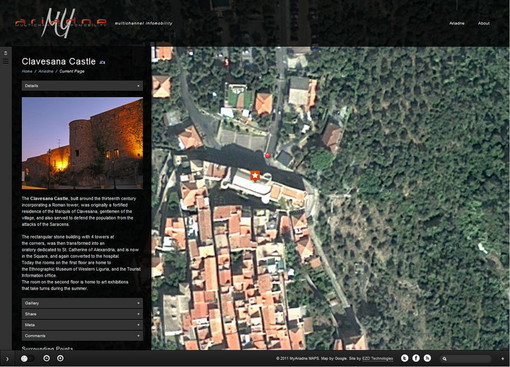The height and width of the screenshot is (367, 510).
Task: Click the red pin marker on map
Action: pyautogui.click(x=267, y=155)
